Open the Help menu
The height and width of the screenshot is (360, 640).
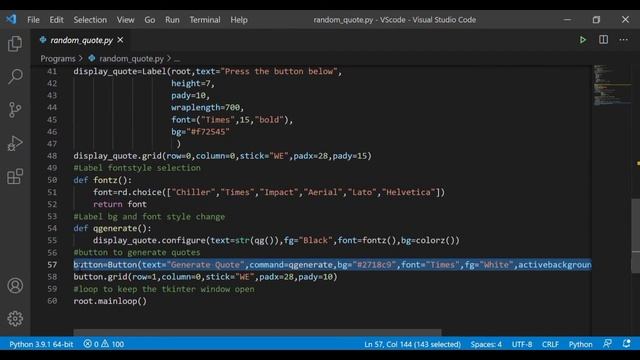pos(239,20)
